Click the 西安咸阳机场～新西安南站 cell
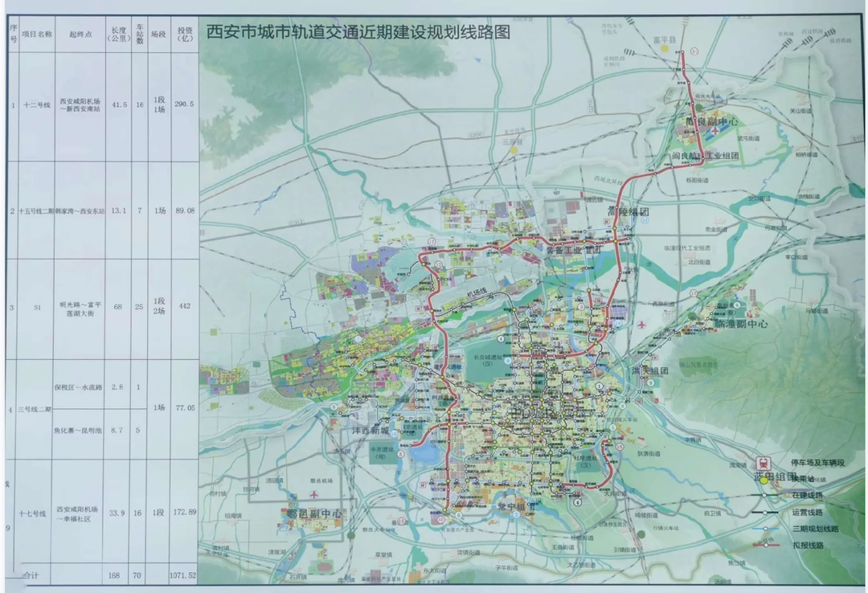868x593 pixels. tap(80, 105)
